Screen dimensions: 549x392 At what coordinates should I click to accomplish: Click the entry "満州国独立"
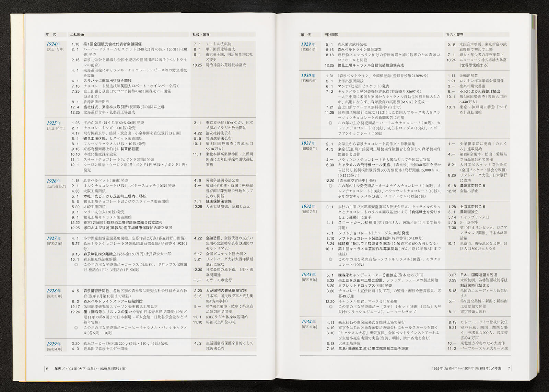(x=469, y=212)
